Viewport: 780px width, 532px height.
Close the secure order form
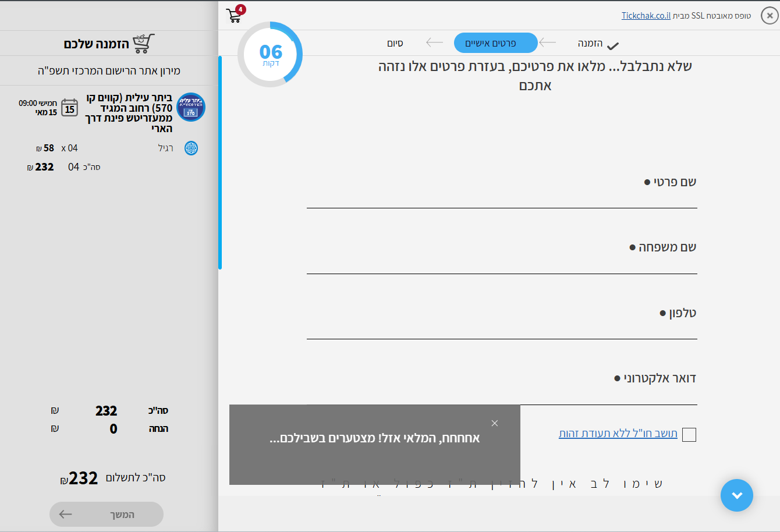769,16
